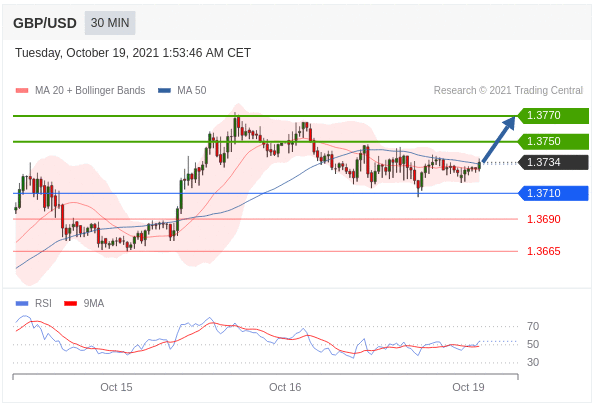Open the Research © 2021 Trading Central credit

508,90
